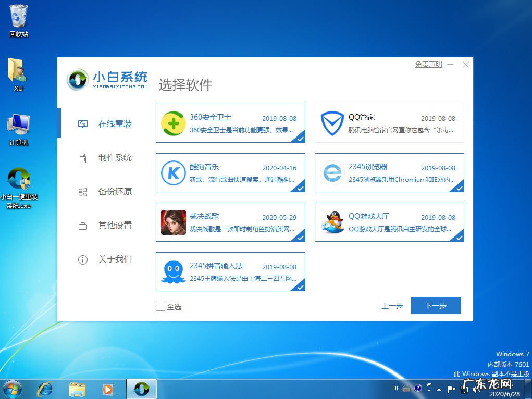Open the 免责声明 disclaimer link
532x399 pixels.
(428, 64)
